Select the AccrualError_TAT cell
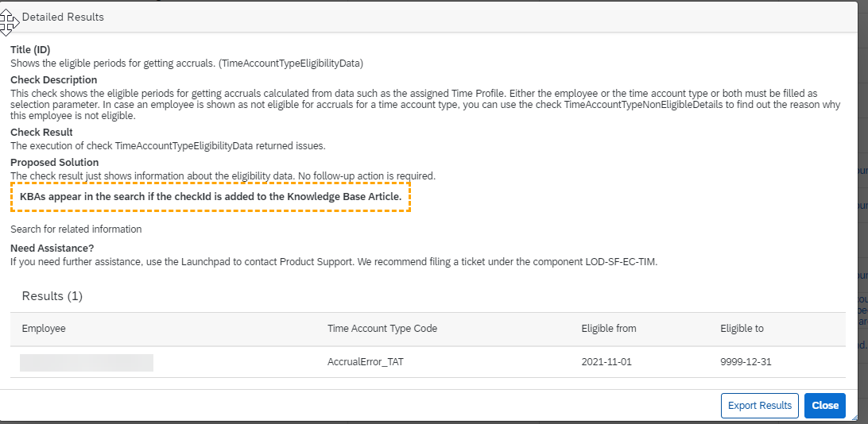The height and width of the screenshot is (424, 868). pos(366,363)
